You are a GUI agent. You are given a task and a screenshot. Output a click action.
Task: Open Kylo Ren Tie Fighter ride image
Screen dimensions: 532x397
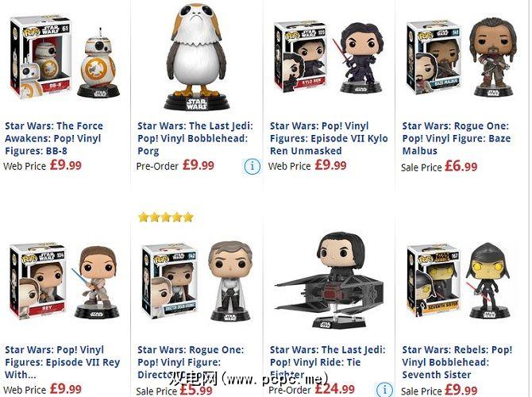coord(330,280)
